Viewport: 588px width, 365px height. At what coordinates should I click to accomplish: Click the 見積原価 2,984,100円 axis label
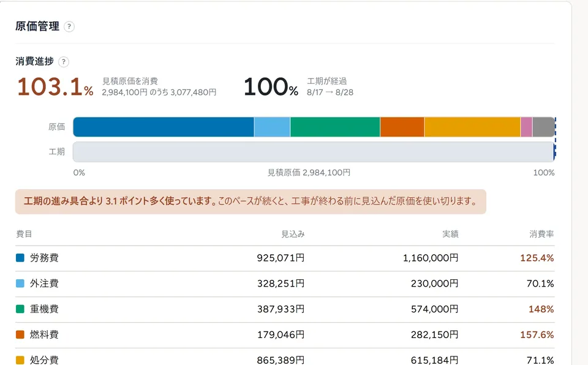coord(309,173)
